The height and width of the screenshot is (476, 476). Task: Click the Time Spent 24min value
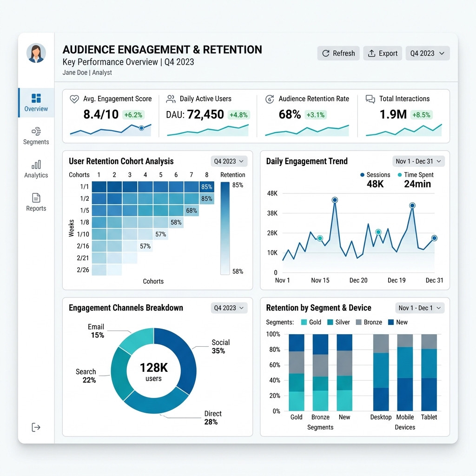(417, 184)
